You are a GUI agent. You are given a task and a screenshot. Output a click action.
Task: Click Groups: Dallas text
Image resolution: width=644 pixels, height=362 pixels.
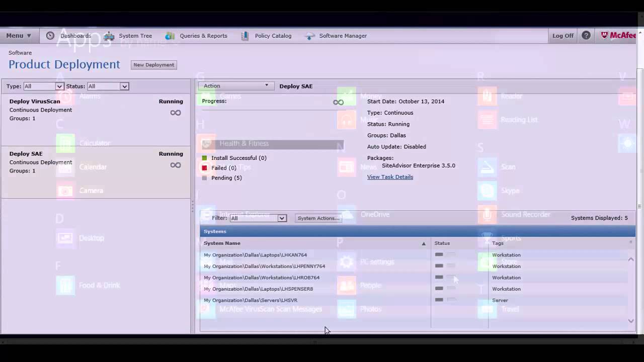tap(386, 135)
